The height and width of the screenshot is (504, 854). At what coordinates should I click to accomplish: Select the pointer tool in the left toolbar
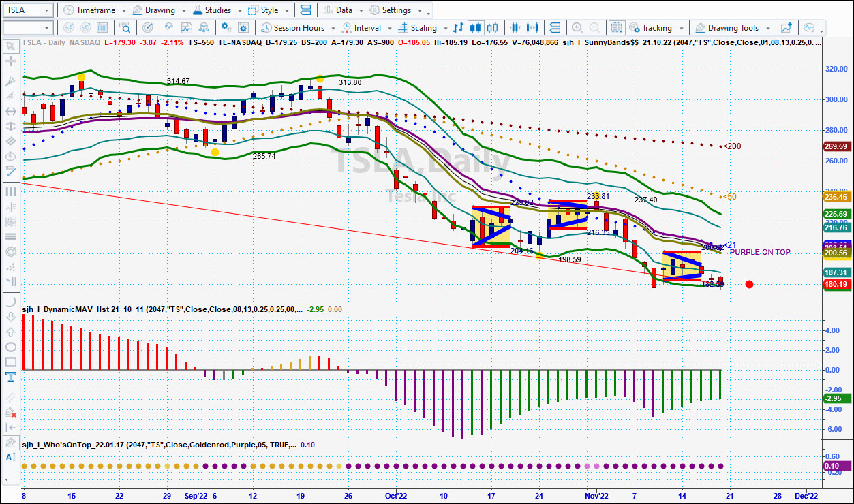[10, 46]
